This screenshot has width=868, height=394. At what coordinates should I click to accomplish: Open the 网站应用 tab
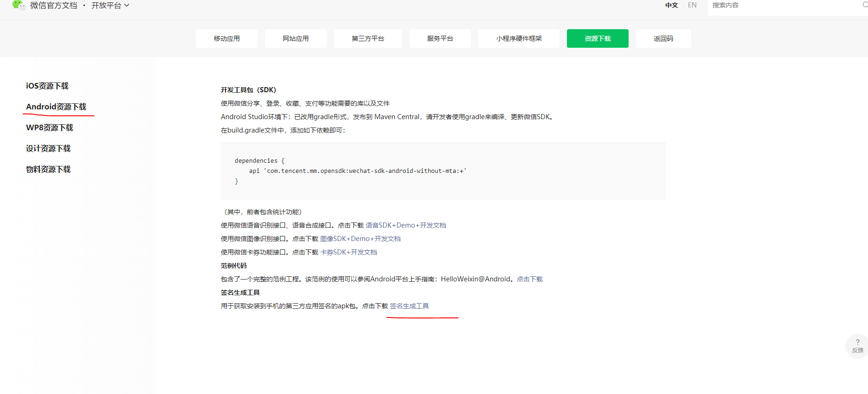click(x=296, y=38)
